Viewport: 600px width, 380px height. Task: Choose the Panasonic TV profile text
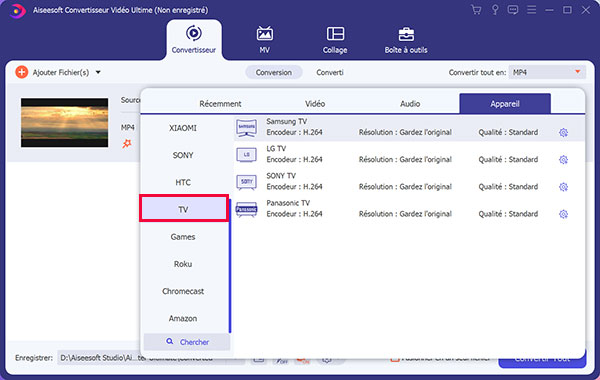click(x=288, y=203)
